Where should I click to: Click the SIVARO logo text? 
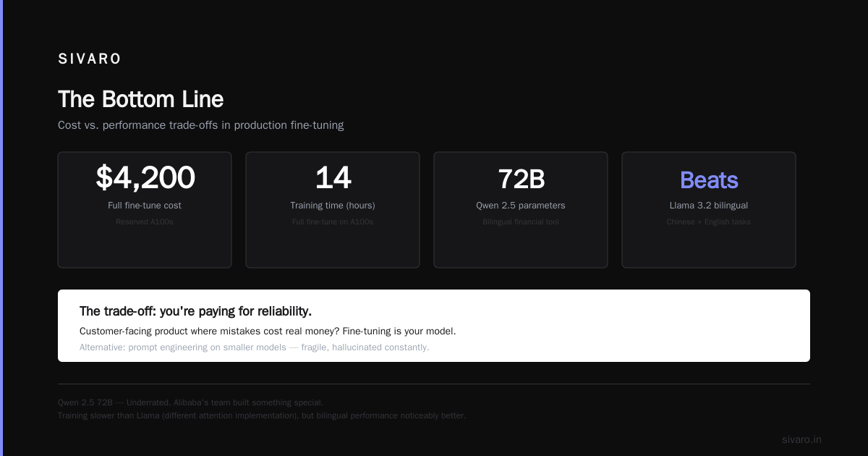click(x=90, y=59)
